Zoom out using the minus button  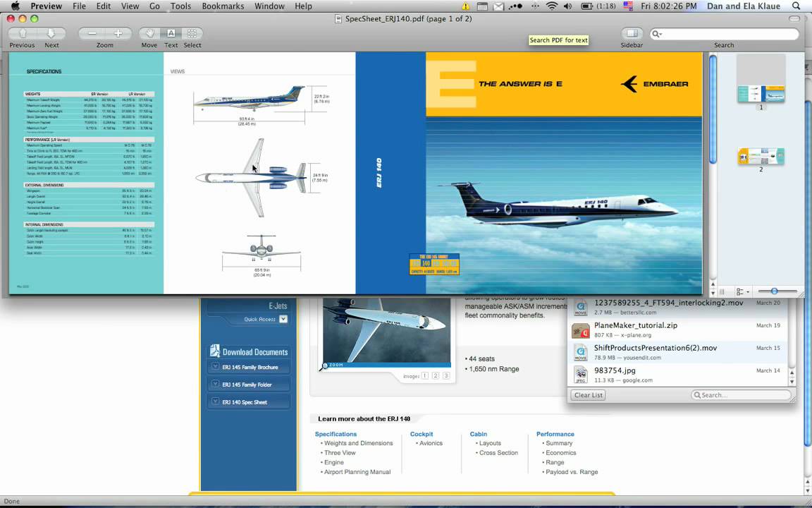click(x=92, y=33)
